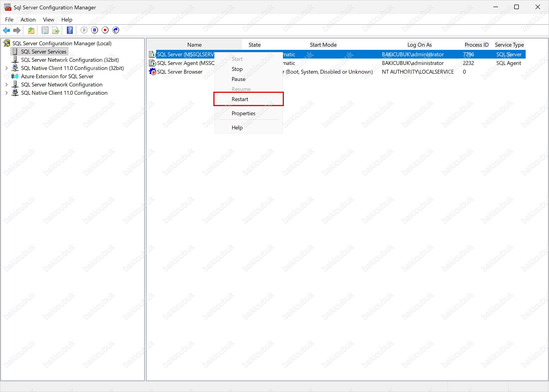Click the Back arrow toolbar icon
549x392 pixels.
pyautogui.click(x=6, y=30)
